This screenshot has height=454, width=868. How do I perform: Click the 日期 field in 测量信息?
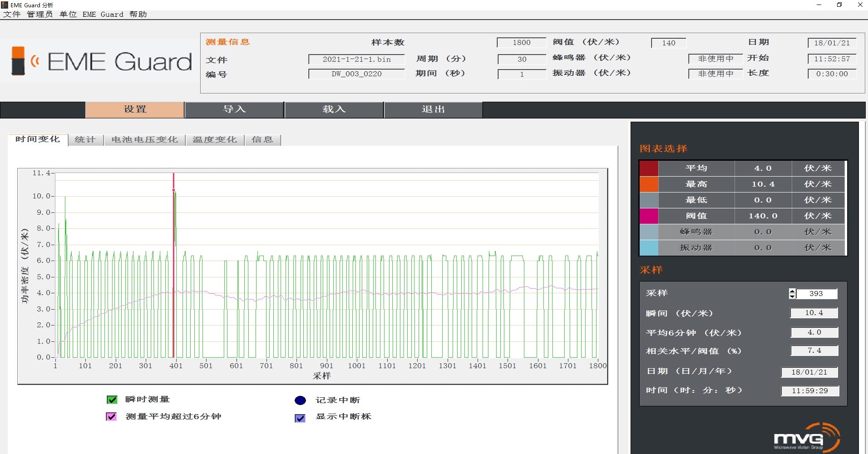coord(832,43)
